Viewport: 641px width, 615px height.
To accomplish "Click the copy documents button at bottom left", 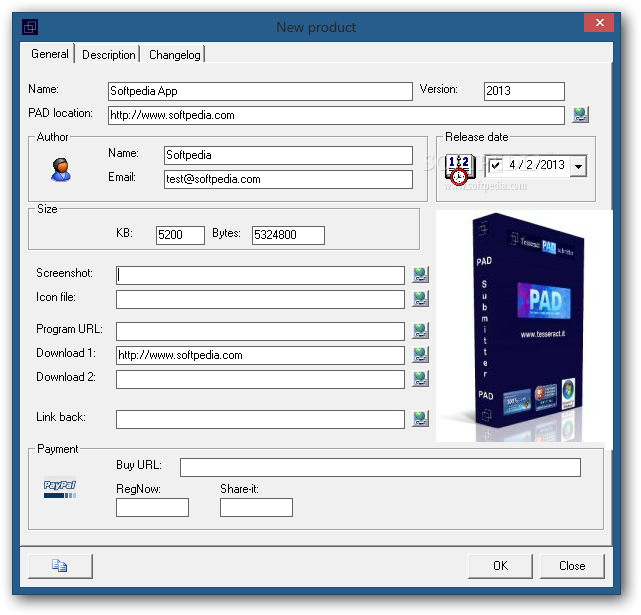I will 61,566.
